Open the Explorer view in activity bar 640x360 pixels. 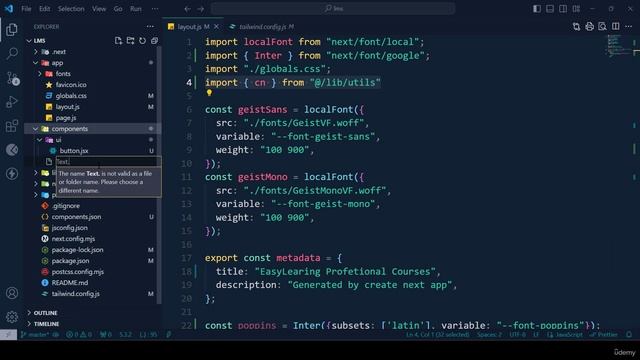click(x=12, y=29)
